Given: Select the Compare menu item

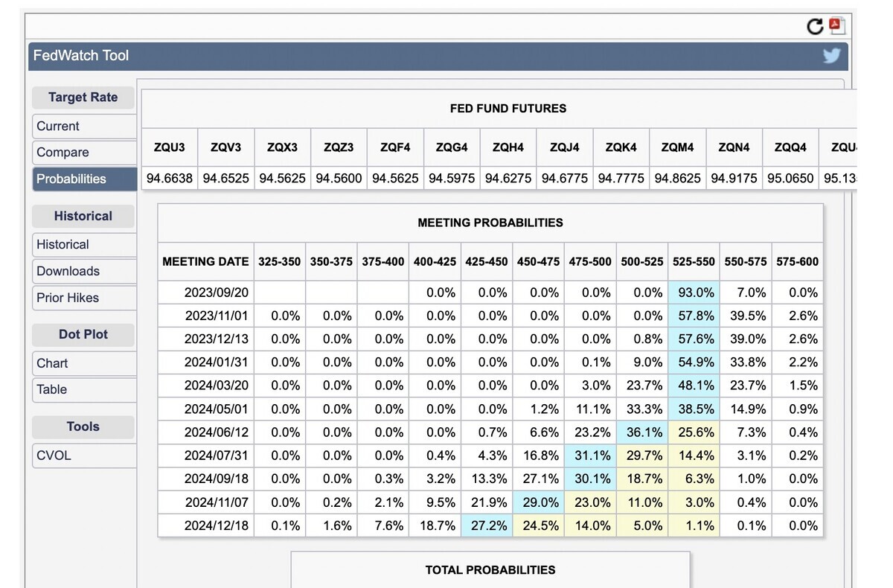Looking at the screenshot, I should coord(85,152).
